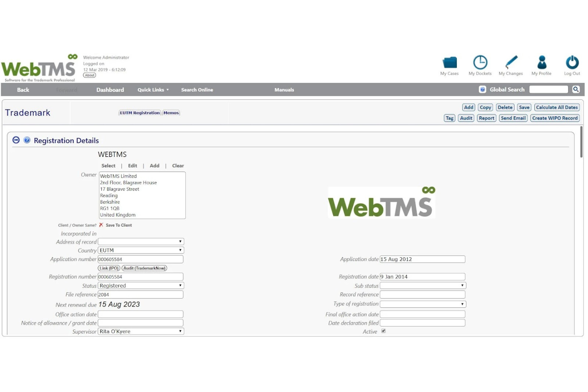Image resolution: width=588 pixels, height=392 pixels.
Task: Open My Changes pen icon
Action: (x=511, y=62)
